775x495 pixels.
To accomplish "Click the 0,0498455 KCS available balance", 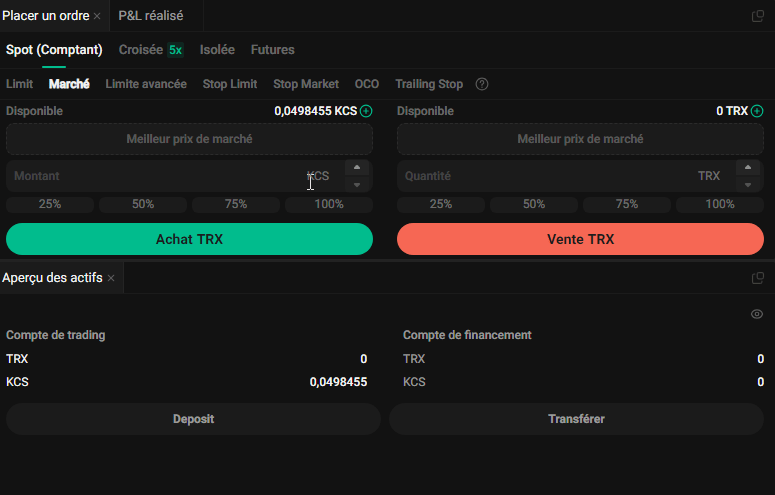I will [x=315, y=111].
